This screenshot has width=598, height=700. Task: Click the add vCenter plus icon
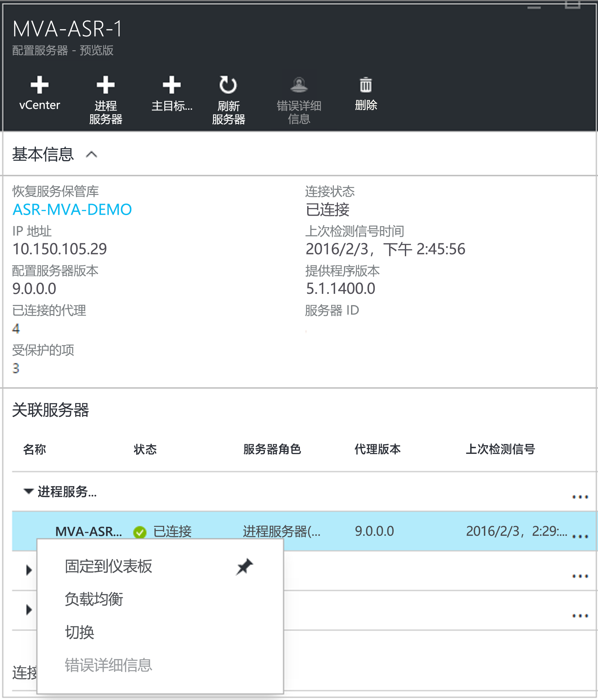pos(39,85)
